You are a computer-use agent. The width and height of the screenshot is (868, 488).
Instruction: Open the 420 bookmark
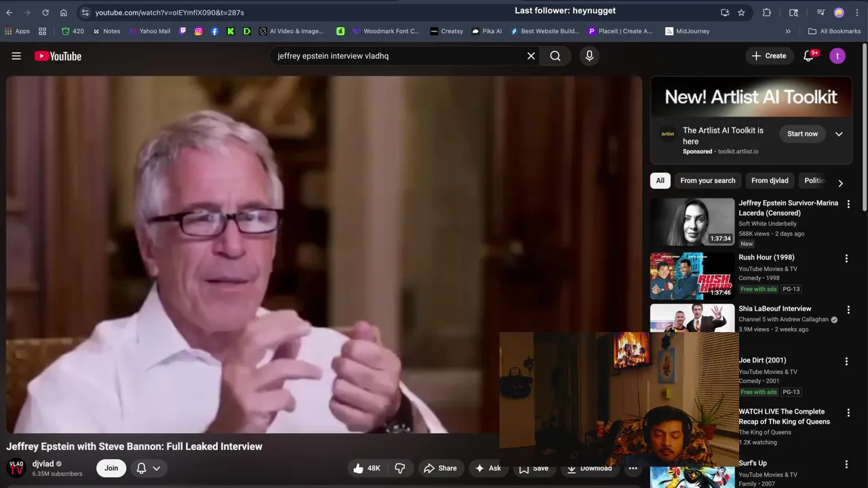(x=73, y=31)
